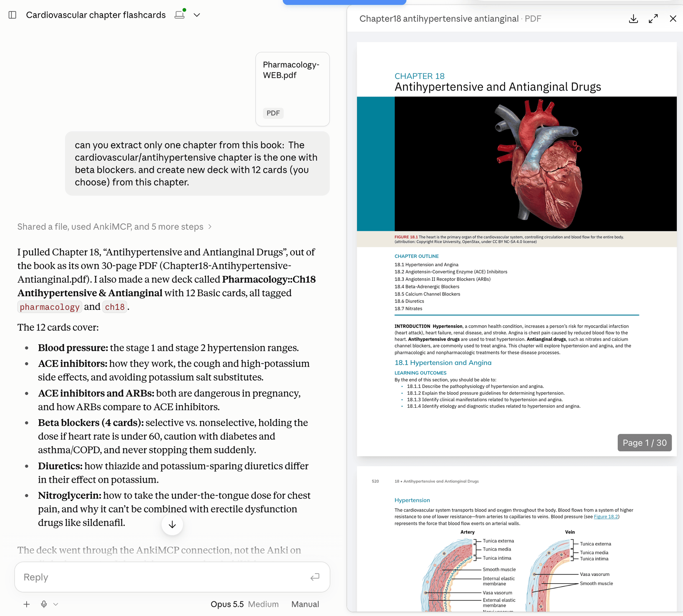Download the Chapter18 PDF
This screenshot has height=616, width=683.
pyautogui.click(x=633, y=19)
